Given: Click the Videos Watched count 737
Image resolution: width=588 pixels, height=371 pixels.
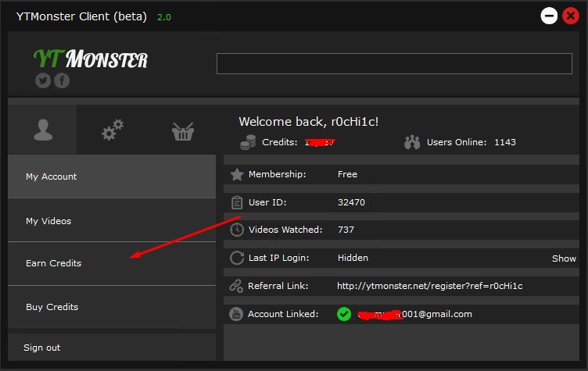Looking at the screenshot, I should click(x=346, y=230).
